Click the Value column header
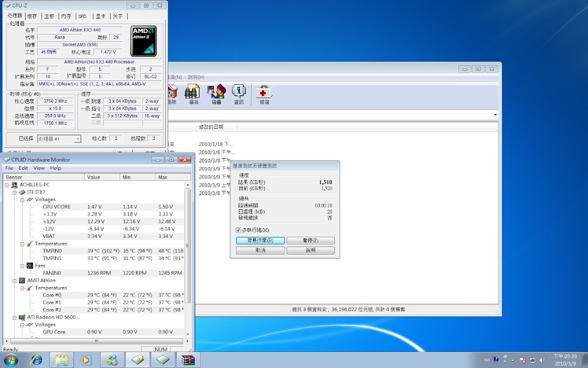 pos(102,177)
